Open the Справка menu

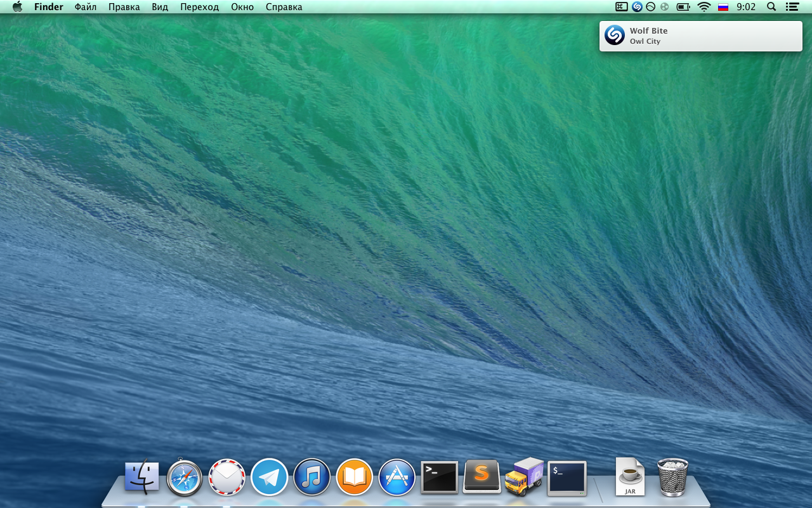[284, 7]
